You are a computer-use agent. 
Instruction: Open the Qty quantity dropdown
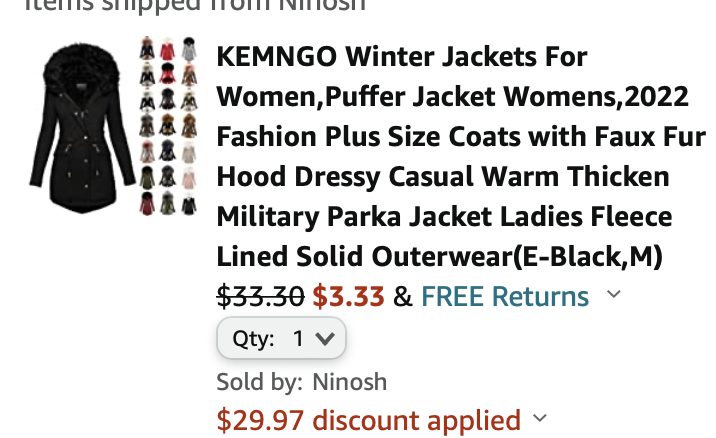pos(281,338)
